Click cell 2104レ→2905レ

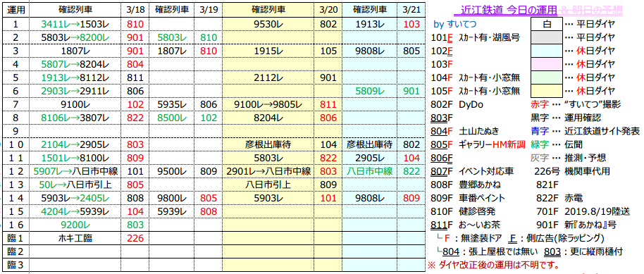pyautogui.click(x=75, y=144)
